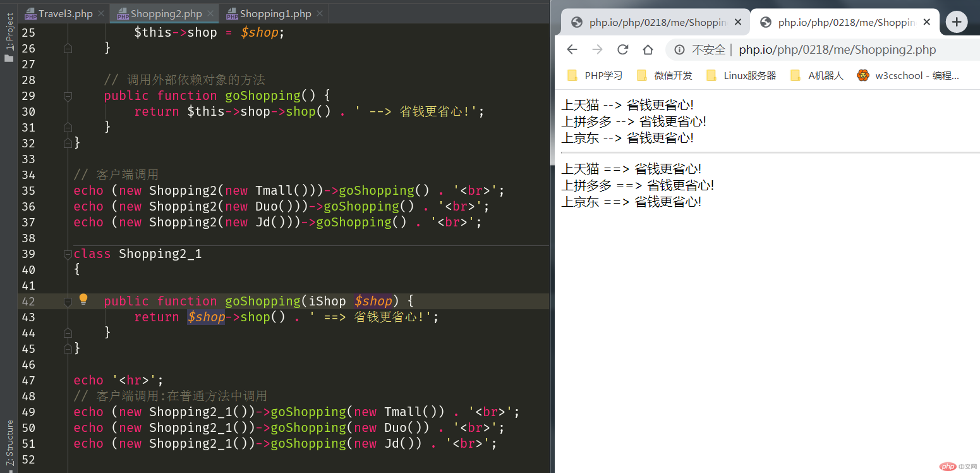
Task: Reload the Chrome page
Action: point(623,49)
